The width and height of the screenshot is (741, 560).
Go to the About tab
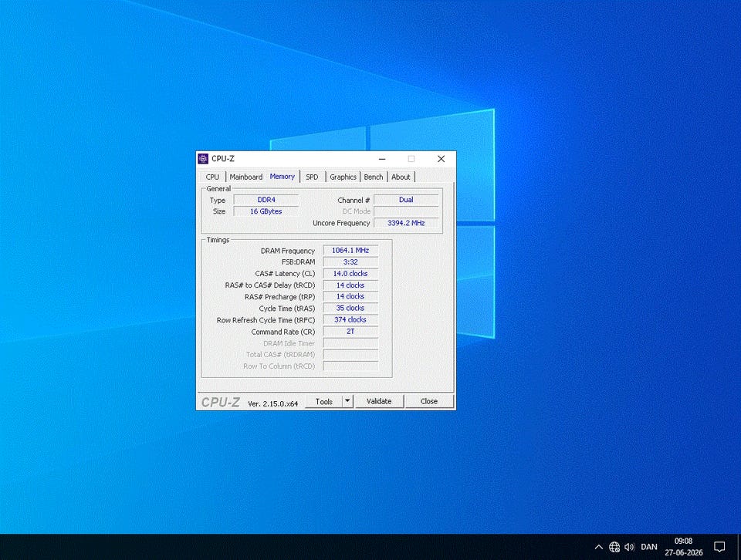(401, 177)
